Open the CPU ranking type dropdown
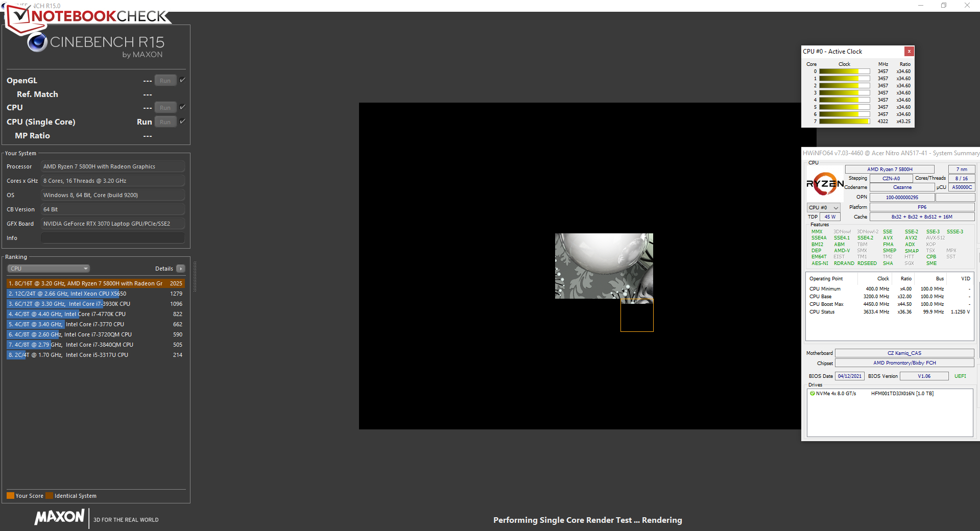 (49, 269)
